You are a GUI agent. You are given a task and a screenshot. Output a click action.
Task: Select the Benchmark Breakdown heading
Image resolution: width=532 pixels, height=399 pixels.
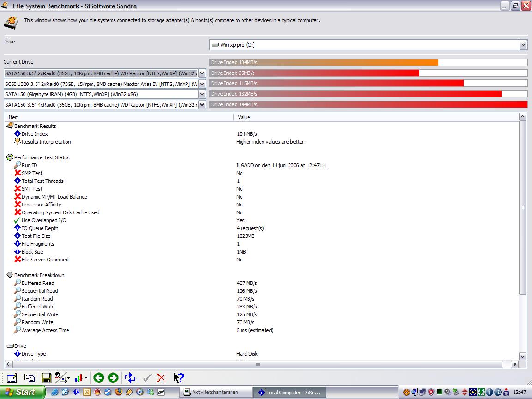point(39,275)
